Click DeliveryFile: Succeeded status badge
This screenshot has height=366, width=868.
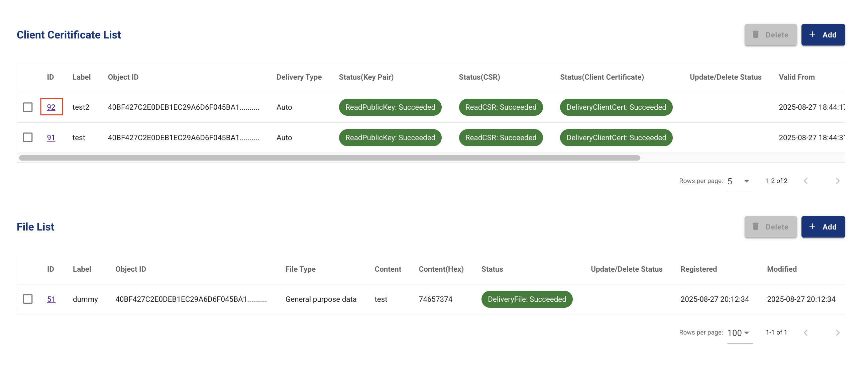(x=526, y=299)
